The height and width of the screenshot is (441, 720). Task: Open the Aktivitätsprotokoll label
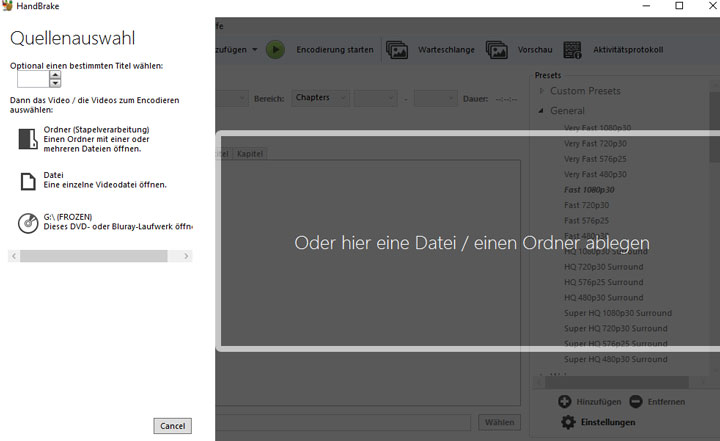click(628, 50)
